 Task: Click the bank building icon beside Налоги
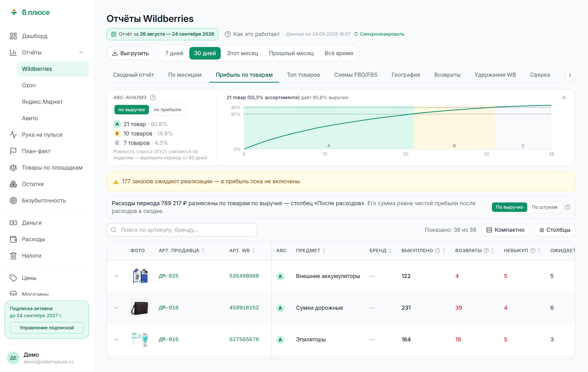click(x=13, y=256)
